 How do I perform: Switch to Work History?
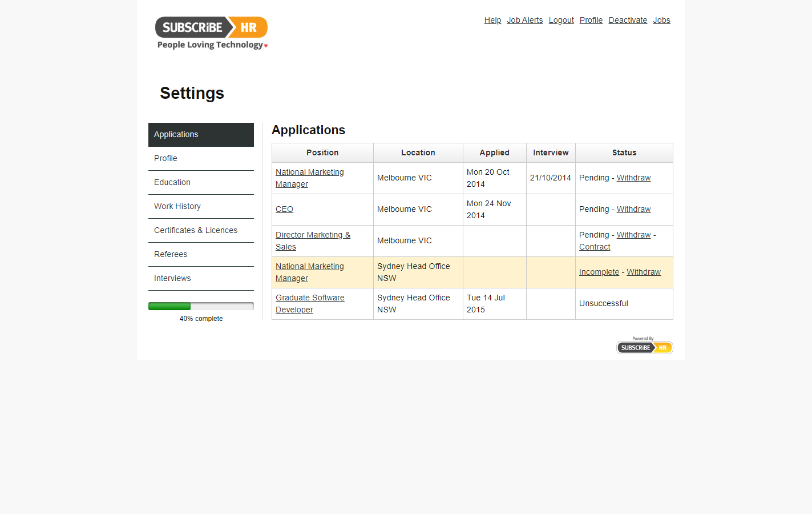coord(177,206)
